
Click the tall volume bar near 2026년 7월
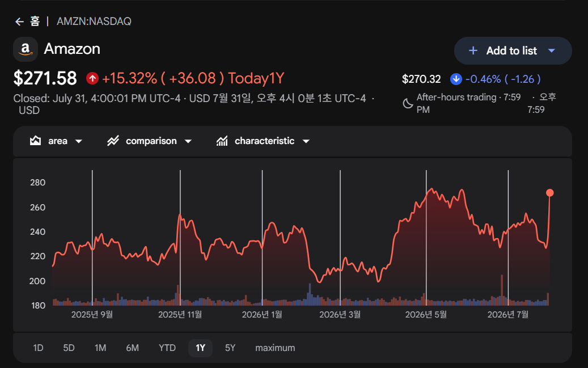pyautogui.click(x=502, y=290)
